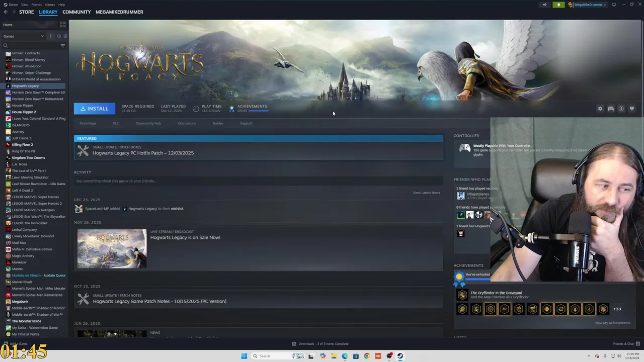Open the announcements megaphone icon
Viewport: 644px width, 362px height.
click(544, 5)
